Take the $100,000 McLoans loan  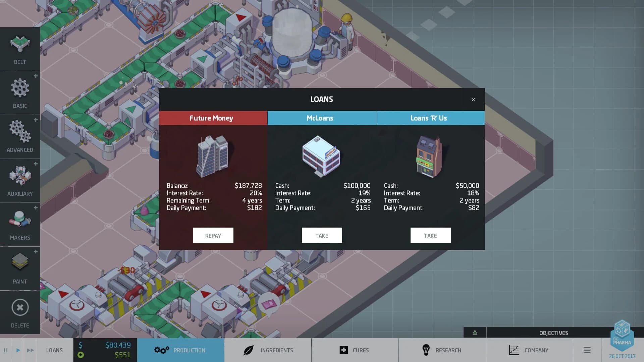tap(322, 235)
